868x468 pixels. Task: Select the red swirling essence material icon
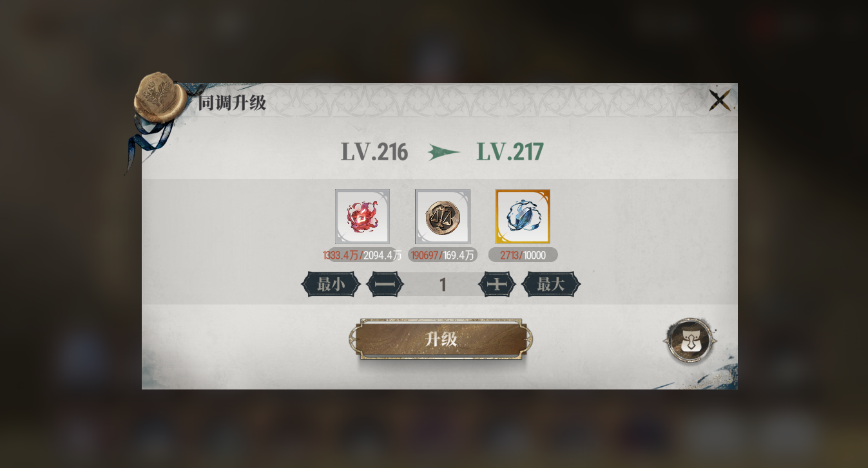[362, 216]
